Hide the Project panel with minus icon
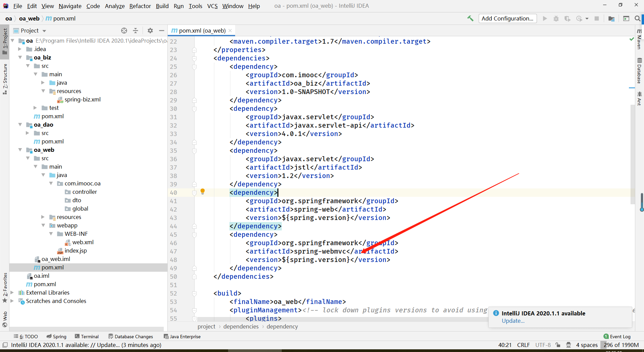 tap(161, 31)
